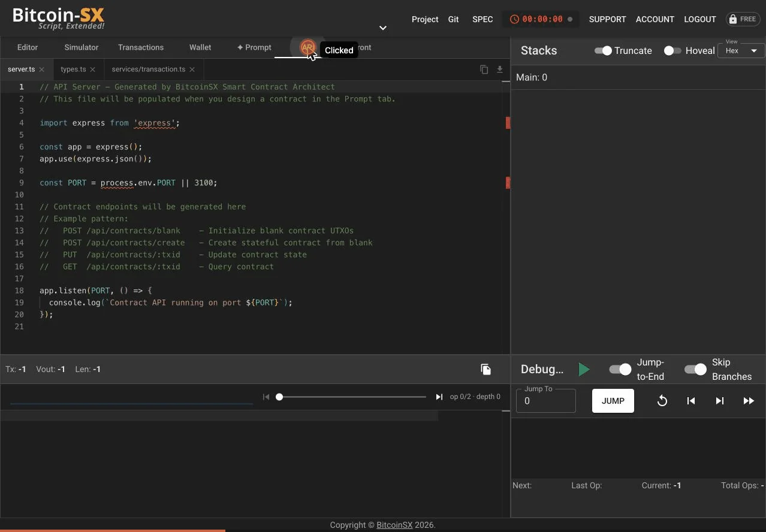Open the View Hex dropdown
This screenshot has width=766, height=532.
click(741, 51)
